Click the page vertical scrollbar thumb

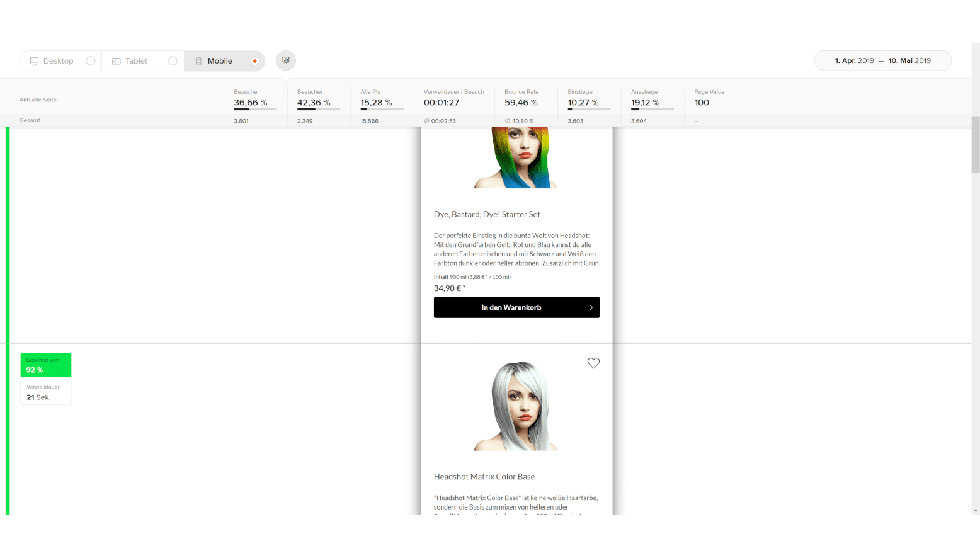976,144
